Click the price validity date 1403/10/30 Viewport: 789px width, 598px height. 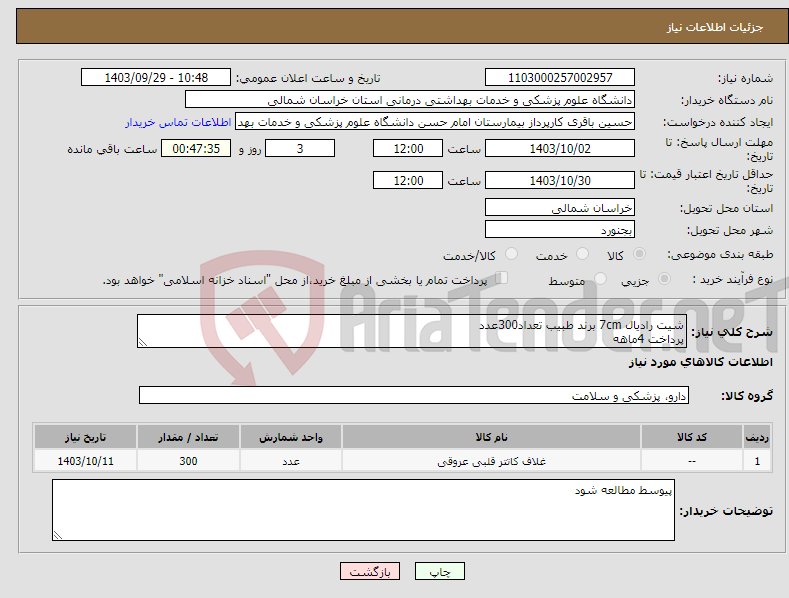[x=560, y=180]
